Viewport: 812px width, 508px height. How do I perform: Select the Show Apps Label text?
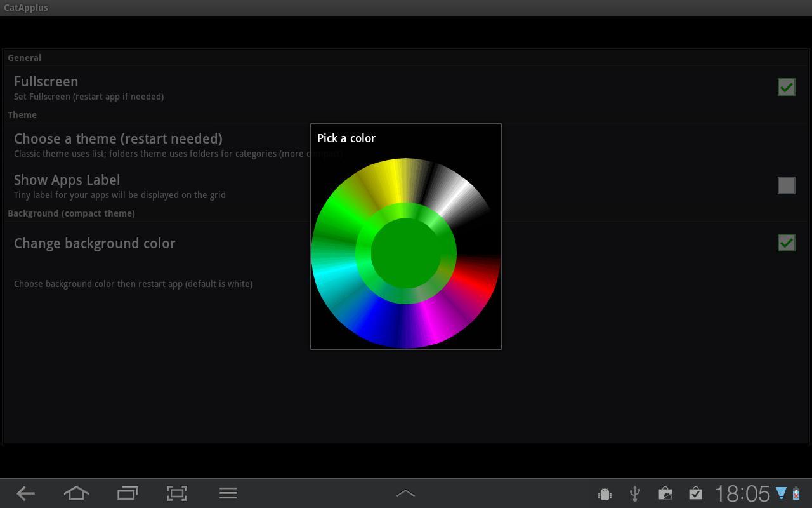67,180
